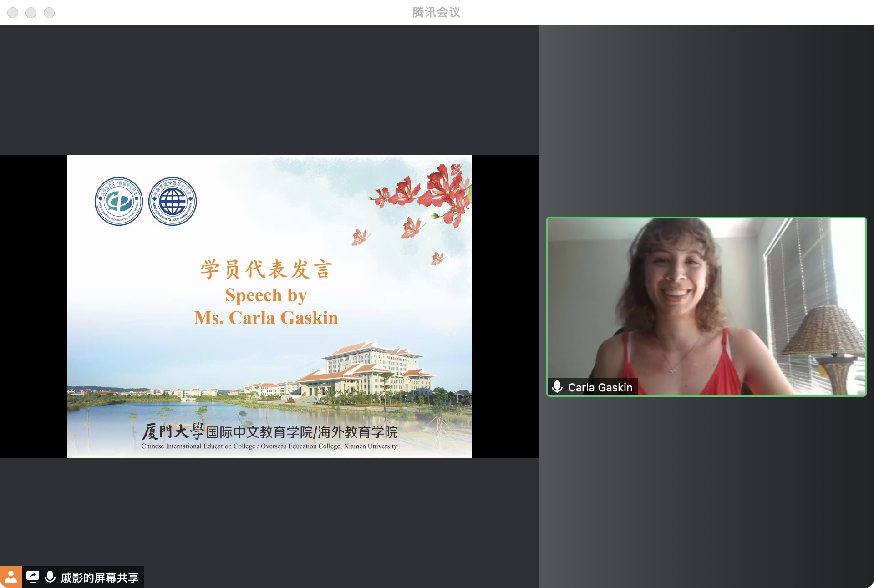Click the window close button

pos(13,13)
